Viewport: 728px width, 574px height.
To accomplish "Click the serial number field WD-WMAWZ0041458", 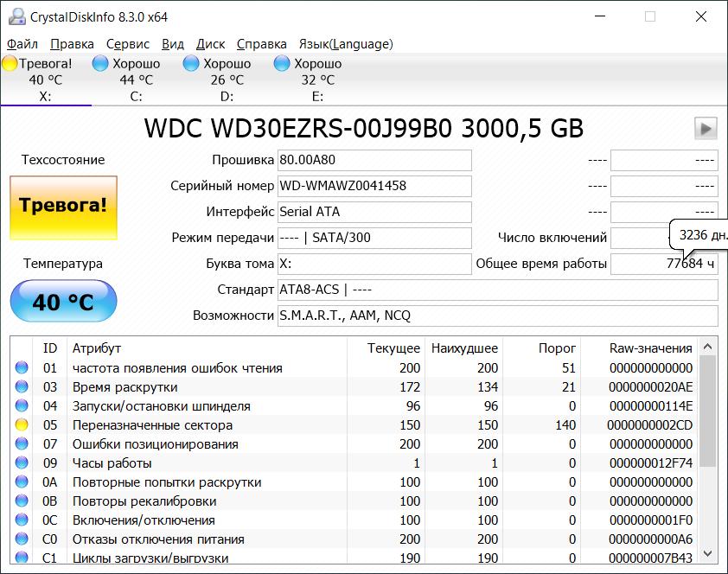I will [374, 186].
